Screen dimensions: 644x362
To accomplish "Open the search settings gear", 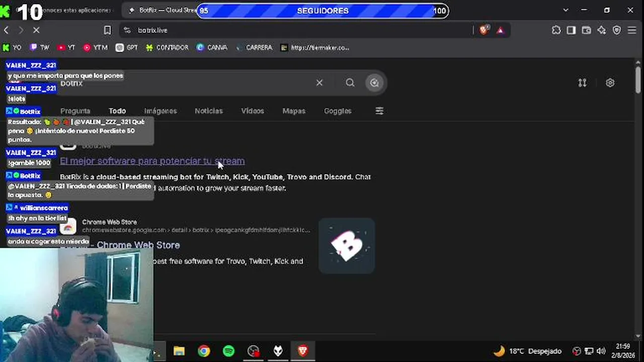I will [x=610, y=82].
